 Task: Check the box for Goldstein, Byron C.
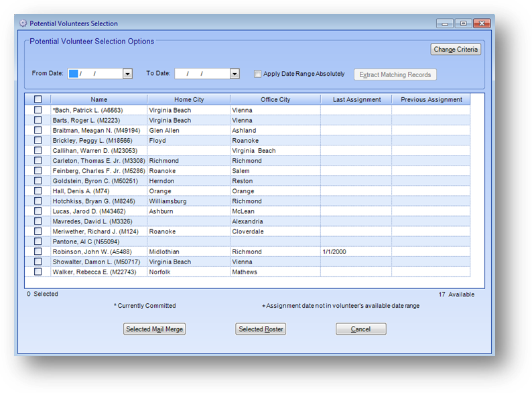click(x=38, y=180)
